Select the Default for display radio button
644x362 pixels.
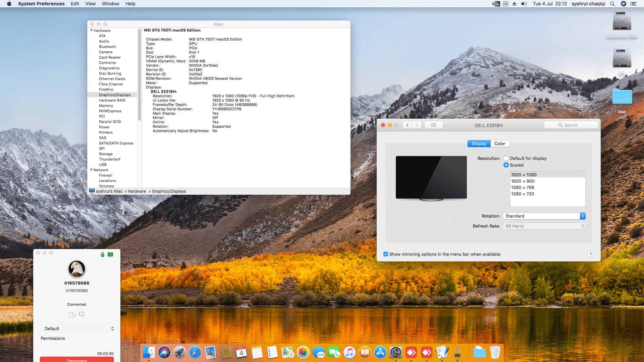point(506,158)
